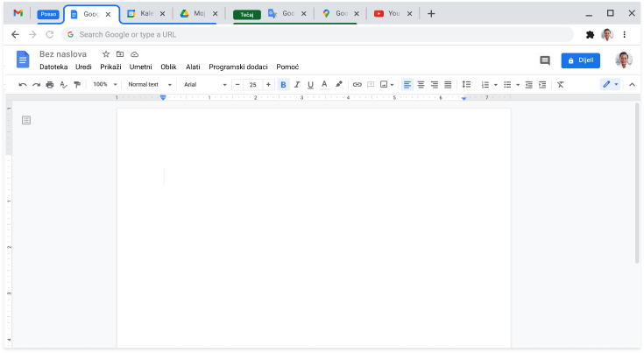Align text to the left
Image resolution: width=644 pixels, height=353 pixels.
(x=407, y=85)
